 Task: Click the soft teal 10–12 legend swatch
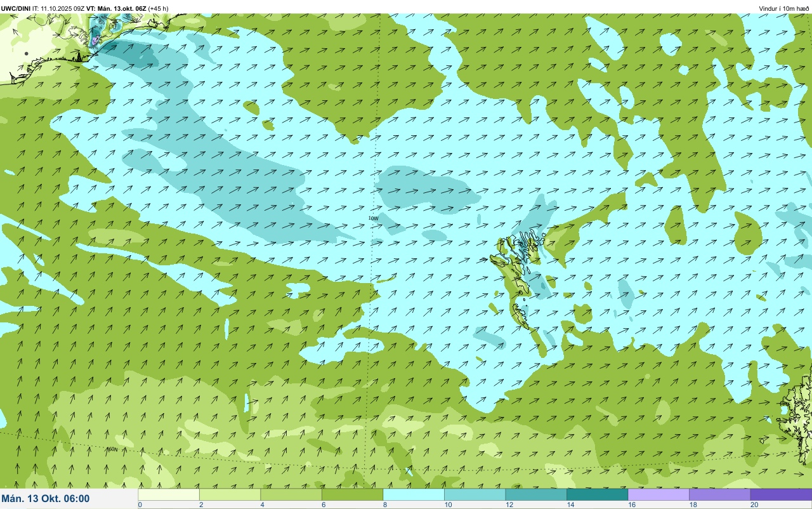475,494
